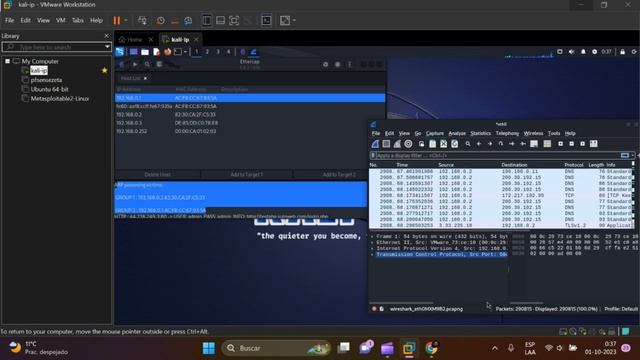Take a VMware snapshot of the VM
The height and width of the screenshot is (360, 640).
[161, 20]
